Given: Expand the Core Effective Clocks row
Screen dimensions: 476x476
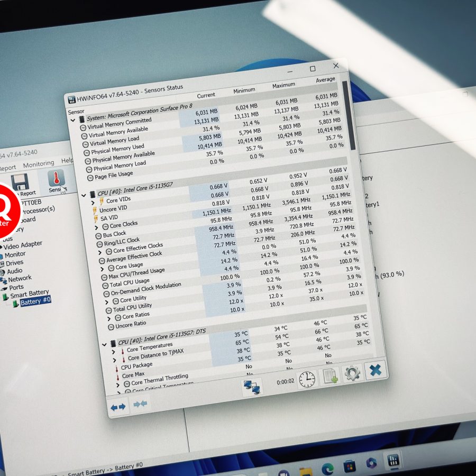Looking at the screenshot, I should click(99, 253).
